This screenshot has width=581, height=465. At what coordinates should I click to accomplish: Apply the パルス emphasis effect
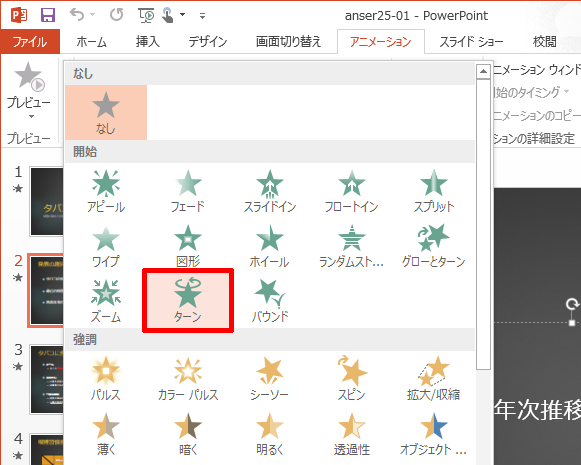[x=106, y=379]
